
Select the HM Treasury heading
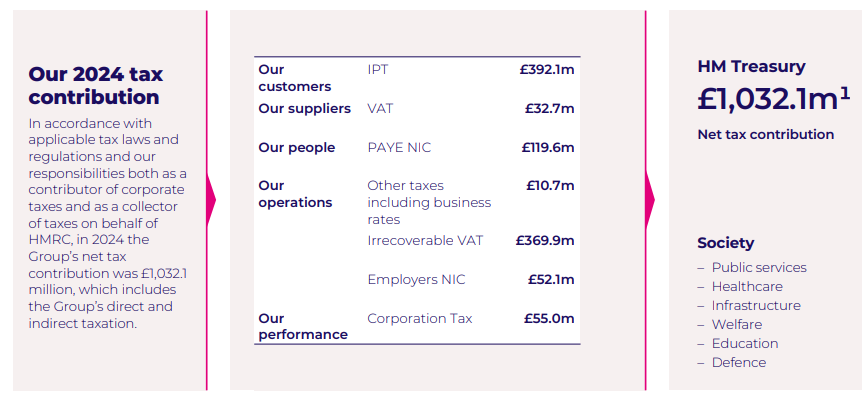point(751,66)
